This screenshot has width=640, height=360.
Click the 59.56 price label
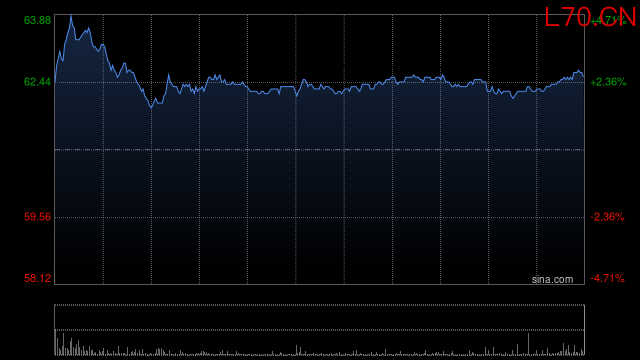pyautogui.click(x=37, y=217)
